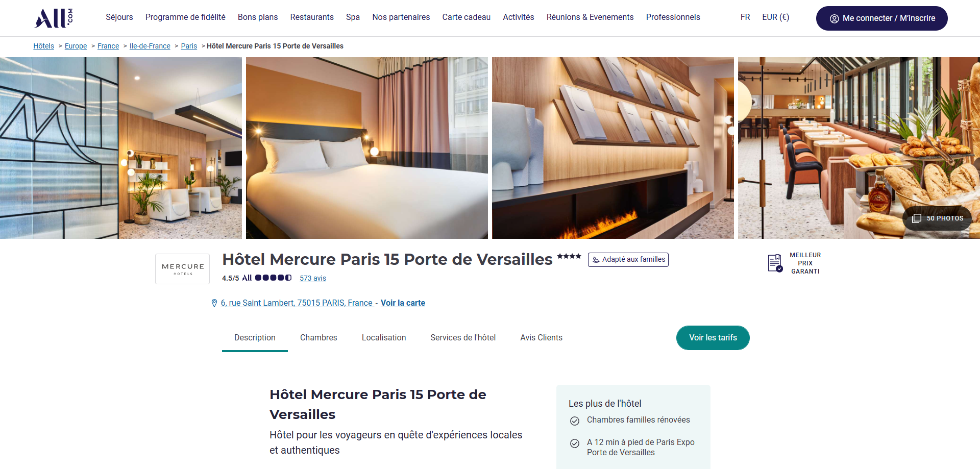The image size is (980, 469).
Task: Click the user icon in Me connecter button
Action: (x=834, y=18)
